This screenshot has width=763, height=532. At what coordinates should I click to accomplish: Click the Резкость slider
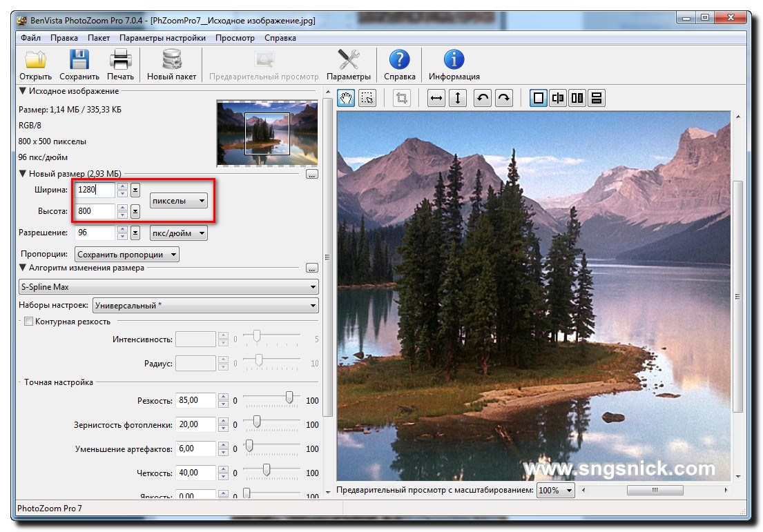pyautogui.click(x=271, y=400)
